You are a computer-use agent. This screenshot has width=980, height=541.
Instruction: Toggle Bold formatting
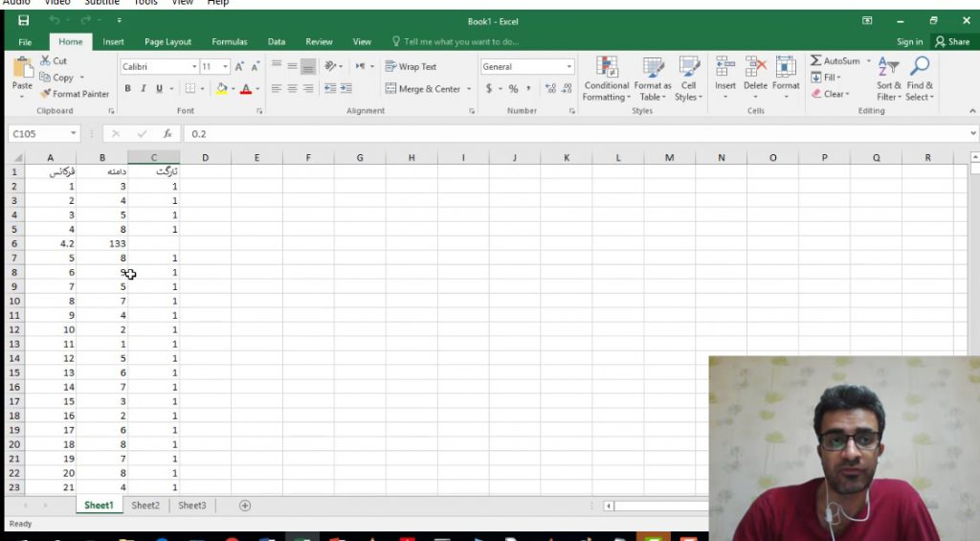(128, 89)
